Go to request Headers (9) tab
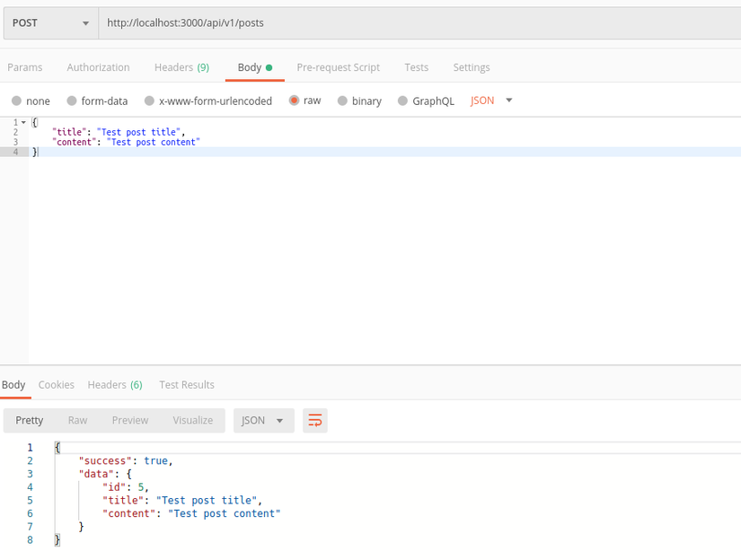The width and height of the screenshot is (741, 560). point(181,67)
